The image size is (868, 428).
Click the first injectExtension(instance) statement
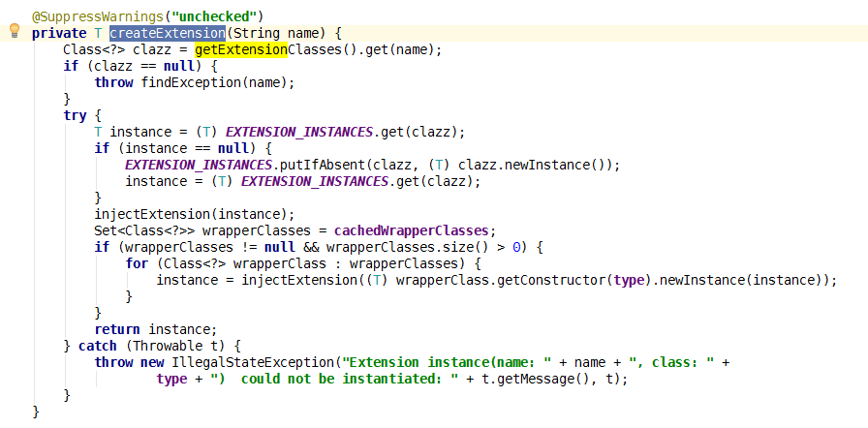coord(195,214)
